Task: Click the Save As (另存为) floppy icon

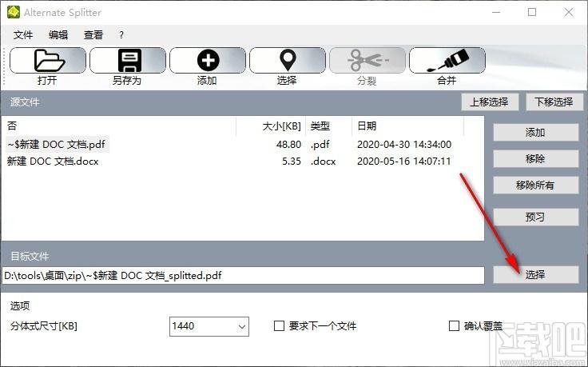Action: (x=127, y=61)
